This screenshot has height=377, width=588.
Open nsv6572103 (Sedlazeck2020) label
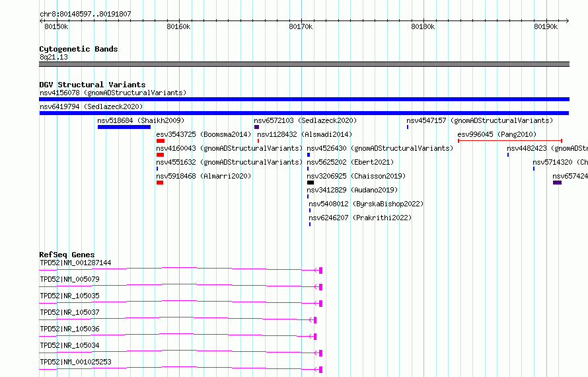305,120
